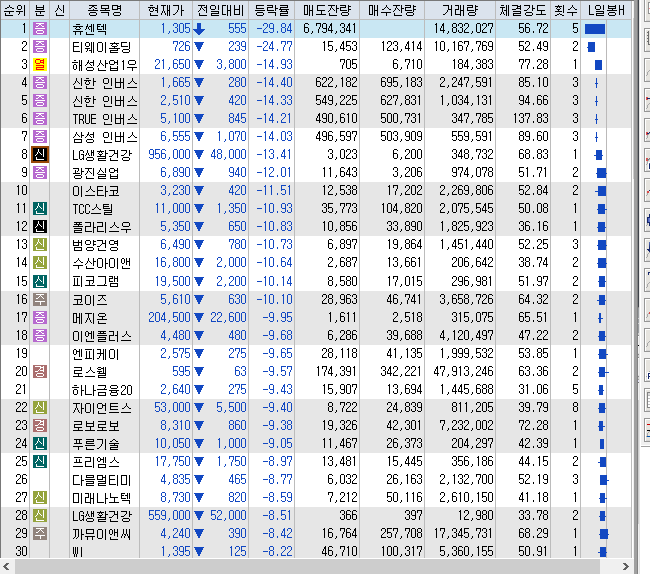Screen dimensions: 650x574
Task: Click the down-arrow indicator in 휴센텍 row
Action: 199,29
